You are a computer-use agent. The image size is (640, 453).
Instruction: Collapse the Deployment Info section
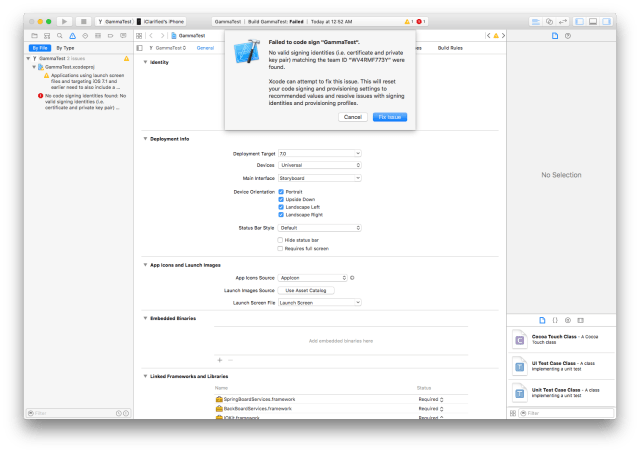[145, 139]
